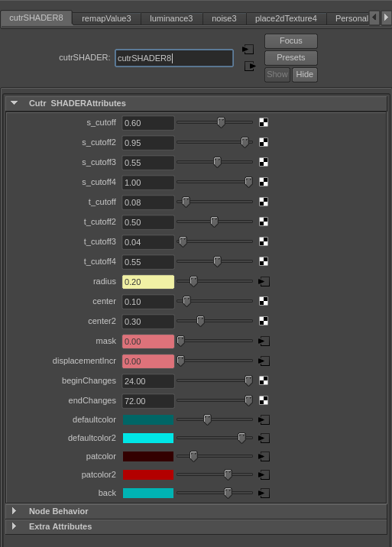Viewport: 392px width, 547px height.
Task: Click the back input connection icon
Action: pyautogui.click(x=264, y=493)
